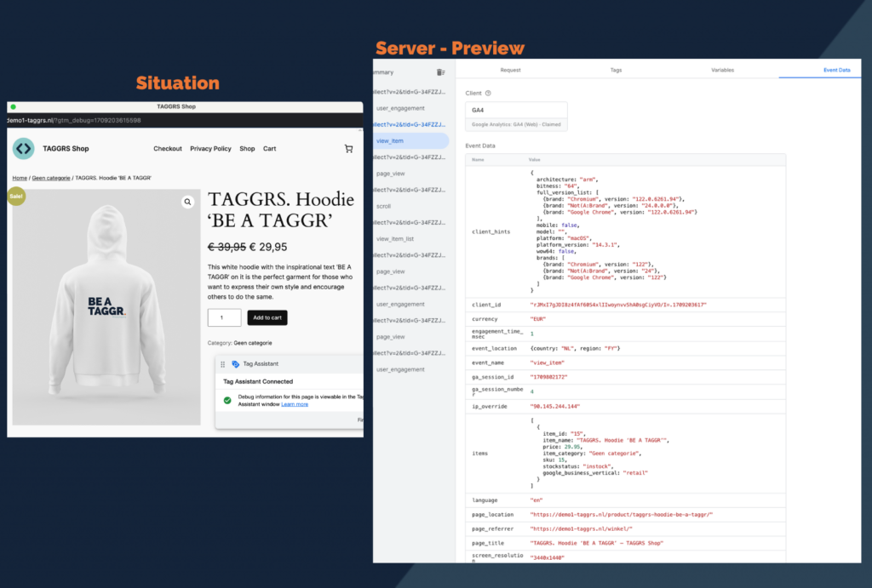Click the green window button of TAGGRS Shop

pyautogui.click(x=13, y=106)
